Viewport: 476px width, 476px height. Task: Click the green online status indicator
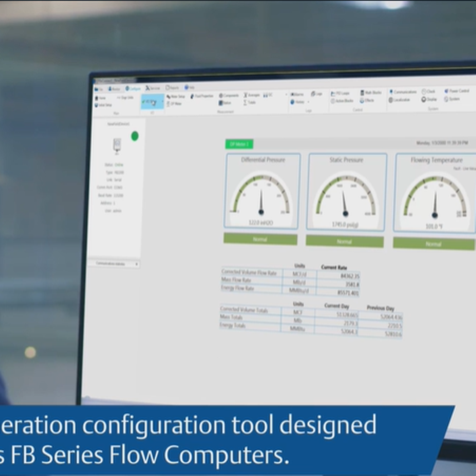pos(134,136)
